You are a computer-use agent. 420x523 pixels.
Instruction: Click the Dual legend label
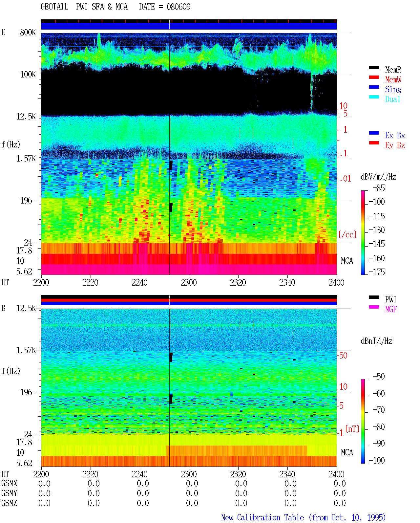click(x=393, y=99)
